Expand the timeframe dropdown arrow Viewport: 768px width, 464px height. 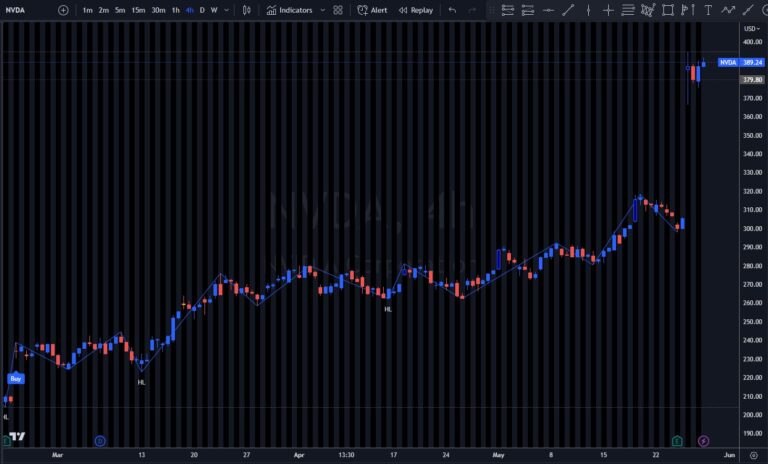pyautogui.click(x=226, y=10)
